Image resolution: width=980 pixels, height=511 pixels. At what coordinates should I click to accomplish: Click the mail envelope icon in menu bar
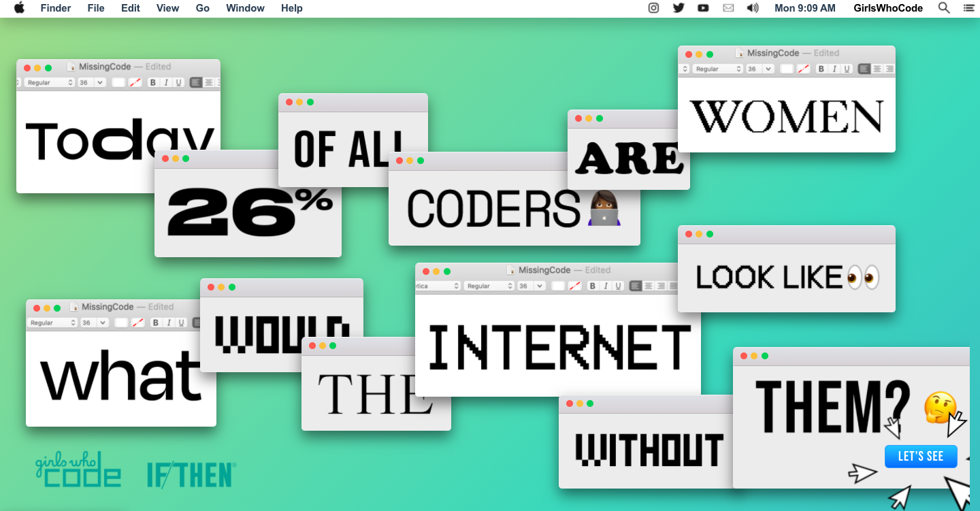728,8
